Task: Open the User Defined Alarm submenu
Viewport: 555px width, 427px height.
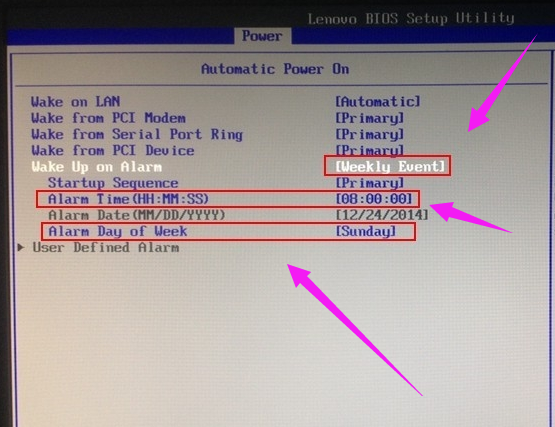Action: (x=105, y=247)
